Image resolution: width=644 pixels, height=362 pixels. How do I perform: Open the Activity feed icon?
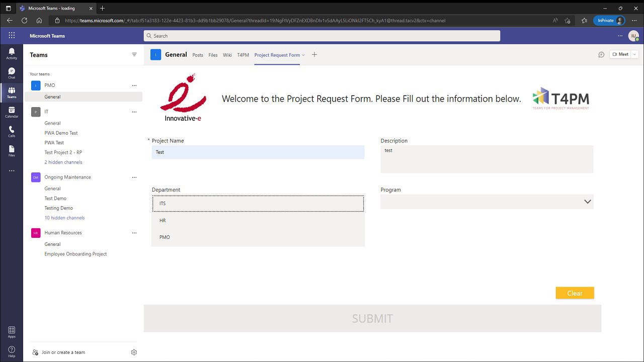(x=12, y=54)
